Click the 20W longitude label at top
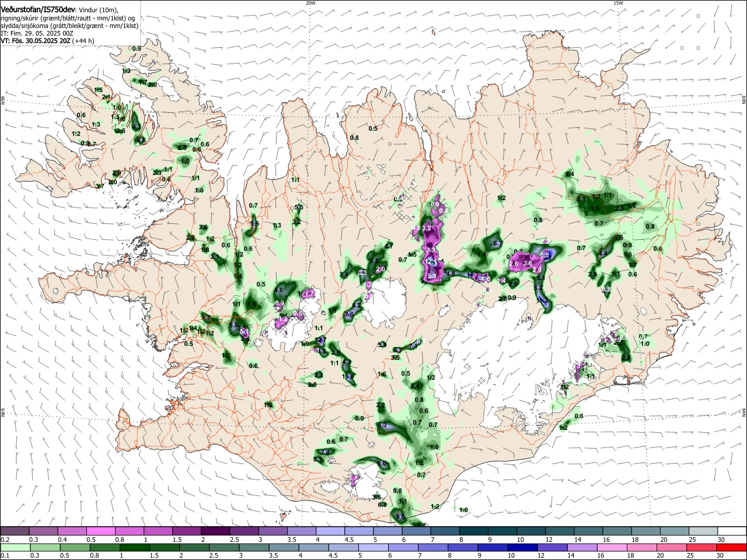The image size is (747, 560). [x=310, y=3]
